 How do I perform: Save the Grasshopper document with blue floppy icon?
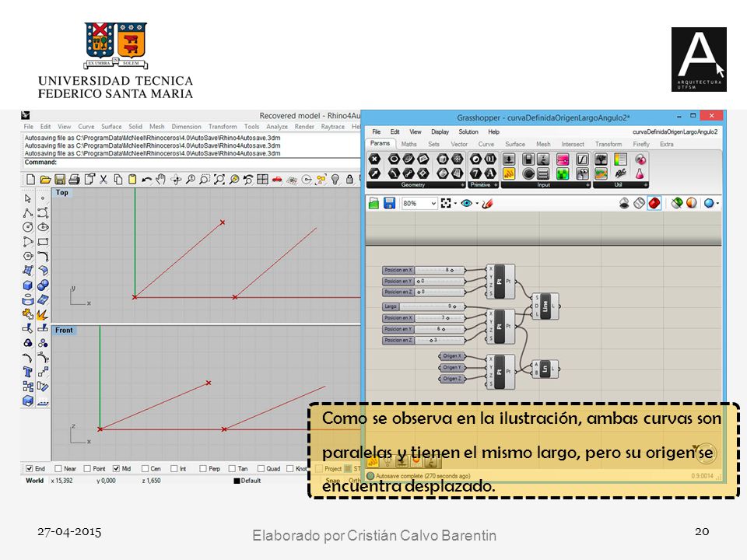(389, 204)
